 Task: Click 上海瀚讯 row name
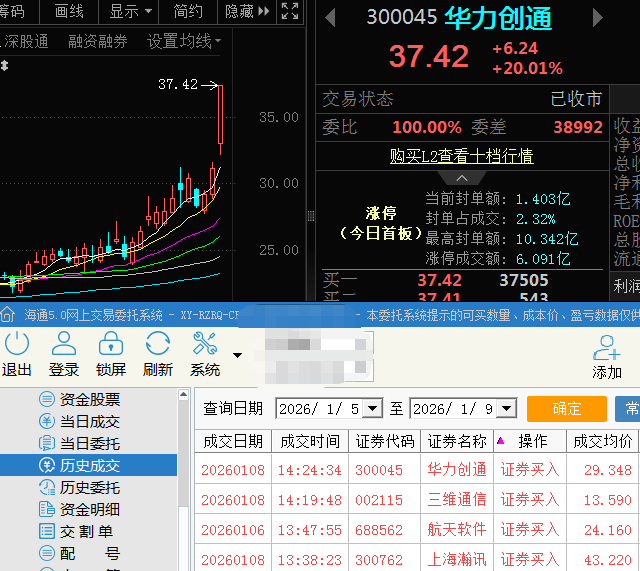pos(457,559)
